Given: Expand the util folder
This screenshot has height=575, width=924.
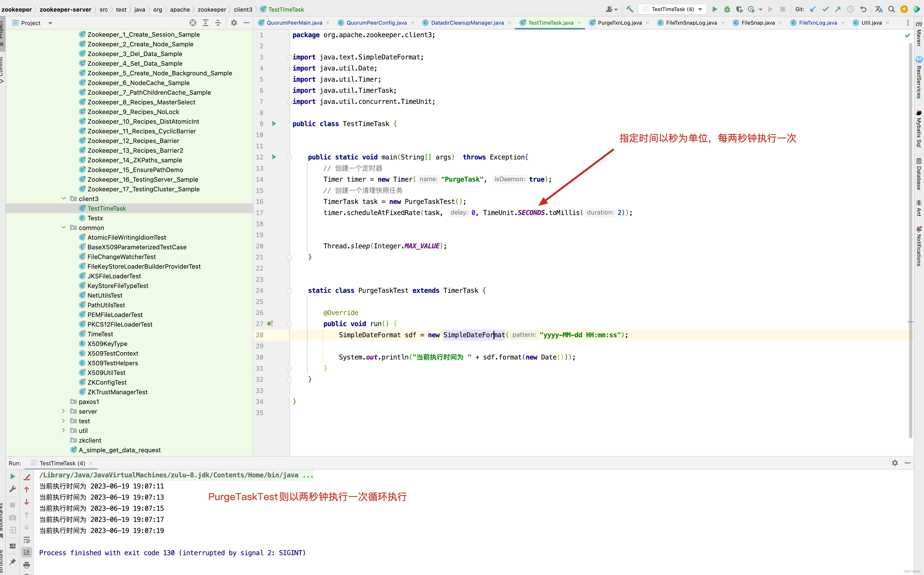Looking at the screenshot, I should [x=64, y=430].
